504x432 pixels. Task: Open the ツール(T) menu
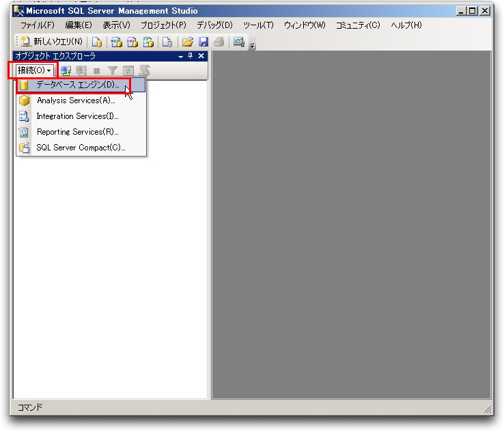coord(258,25)
